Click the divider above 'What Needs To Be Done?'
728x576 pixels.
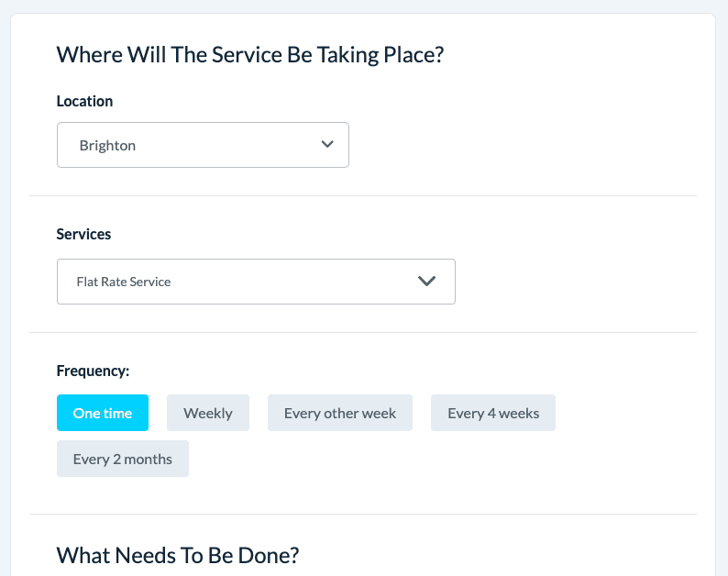pos(363,514)
